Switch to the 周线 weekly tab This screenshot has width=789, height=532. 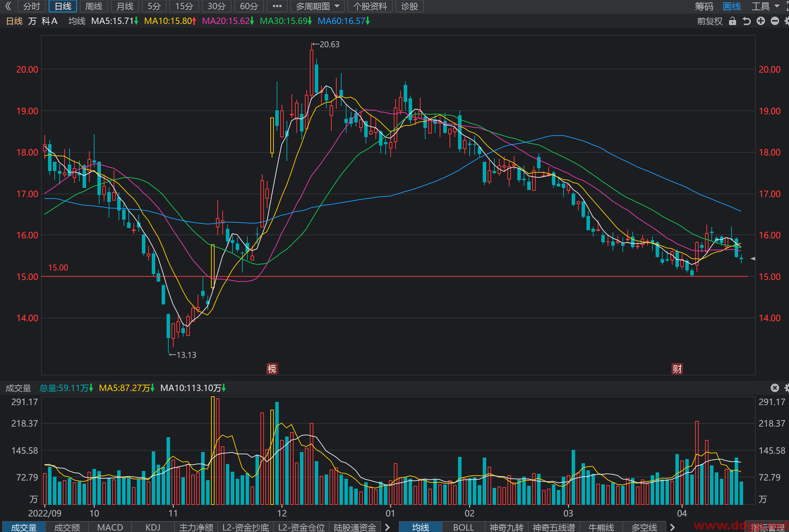[94, 6]
